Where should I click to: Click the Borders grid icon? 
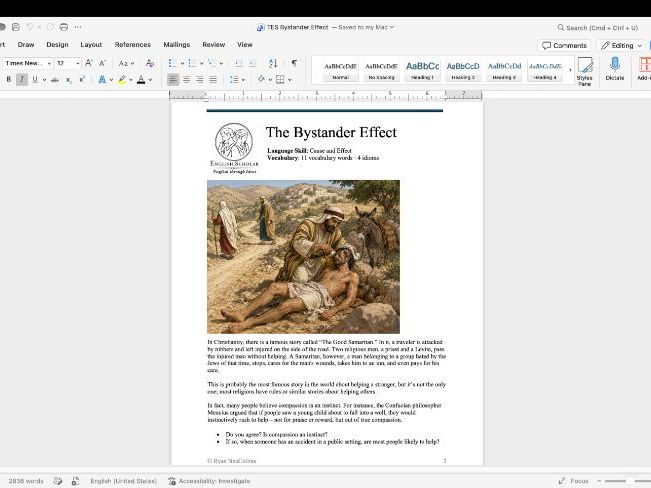[280, 79]
